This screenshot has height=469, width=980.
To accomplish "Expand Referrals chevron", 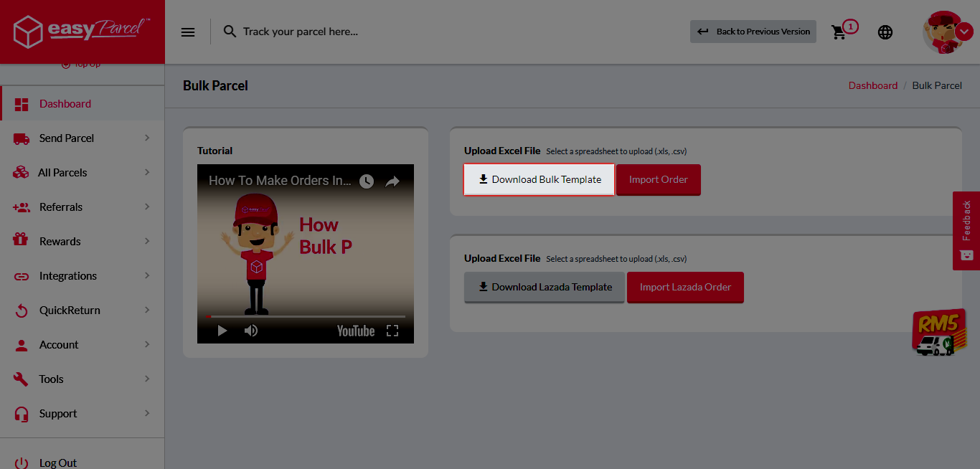I will (x=147, y=207).
